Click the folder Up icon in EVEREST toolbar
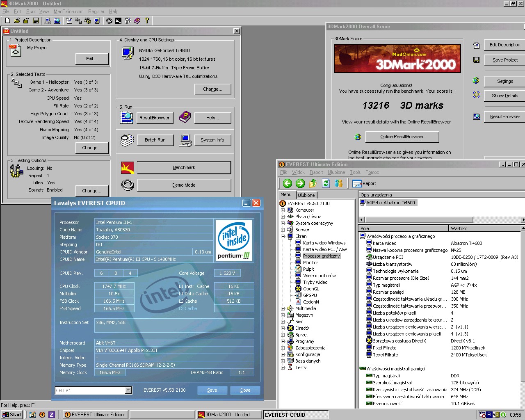The image size is (525, 420). pyautogui.click(x=313, y=183)
